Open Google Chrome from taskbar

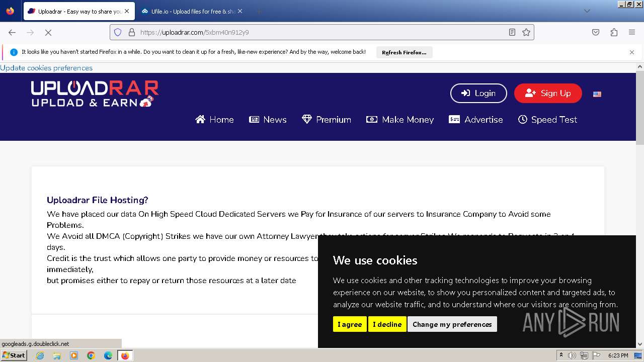point(91,355)
